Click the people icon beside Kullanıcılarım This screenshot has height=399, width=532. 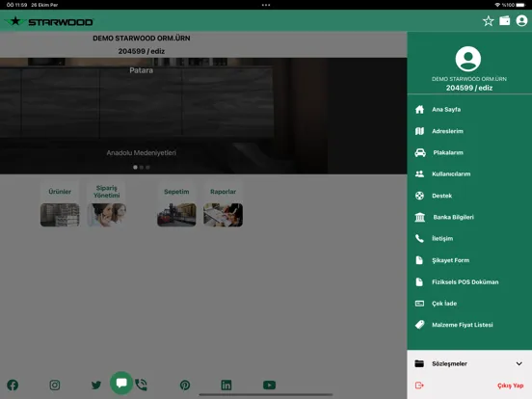click(419, 174)
